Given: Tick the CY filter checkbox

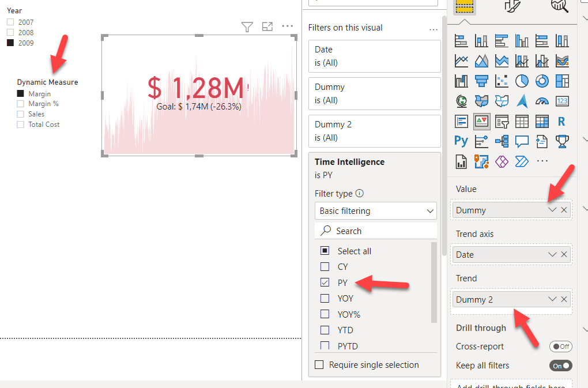Looking at the screenshot, I should pyautogui.click(x=325, y=266).
